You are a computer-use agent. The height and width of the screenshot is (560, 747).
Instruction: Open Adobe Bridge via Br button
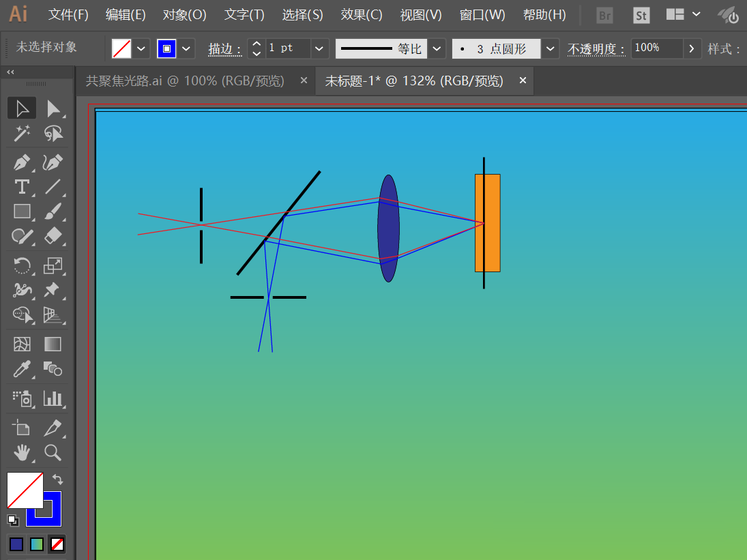tap(604, 15)
